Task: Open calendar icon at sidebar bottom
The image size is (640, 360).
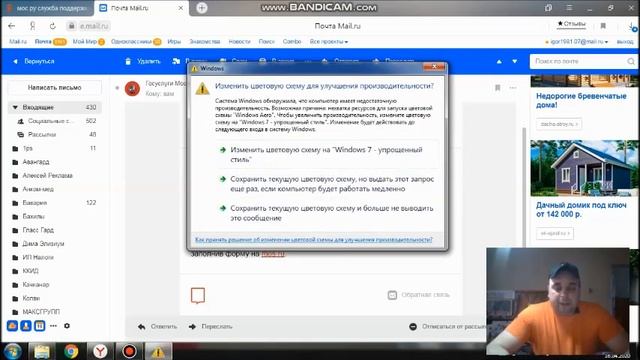Action: (x=39, y=326)
